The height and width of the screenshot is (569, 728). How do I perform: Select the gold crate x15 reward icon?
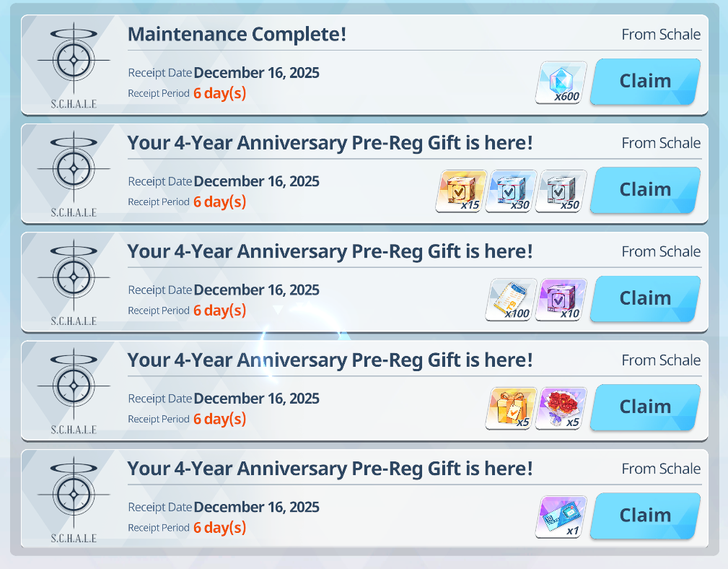click(x=461, y=191)
